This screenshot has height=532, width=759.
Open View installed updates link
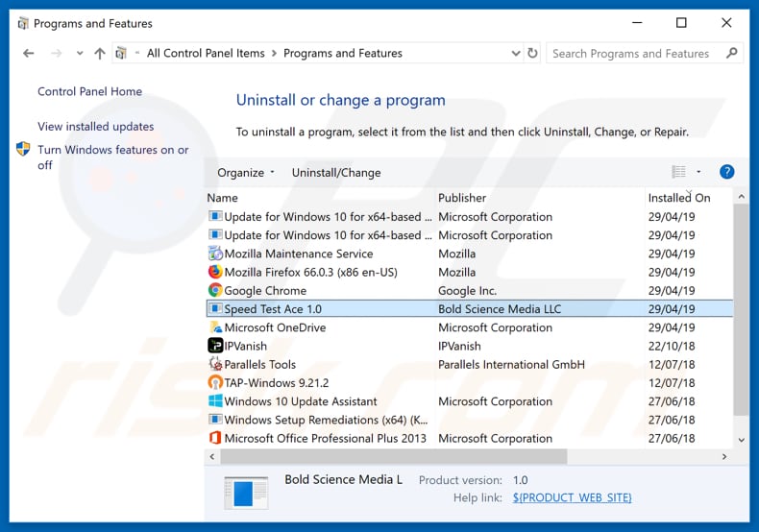(96, 126)
